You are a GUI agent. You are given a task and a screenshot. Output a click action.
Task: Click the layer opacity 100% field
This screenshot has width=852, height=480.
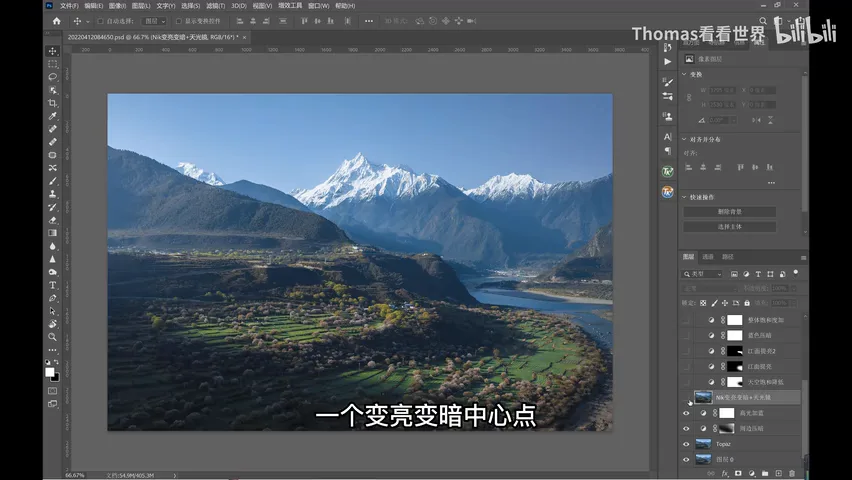click(779, 288)
